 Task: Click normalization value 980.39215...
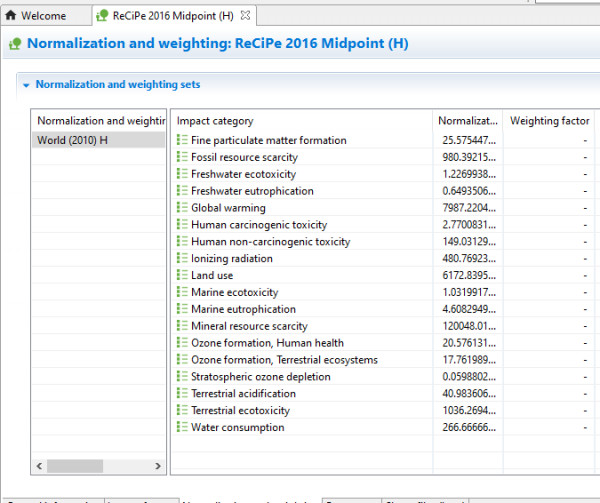point(469,157)
